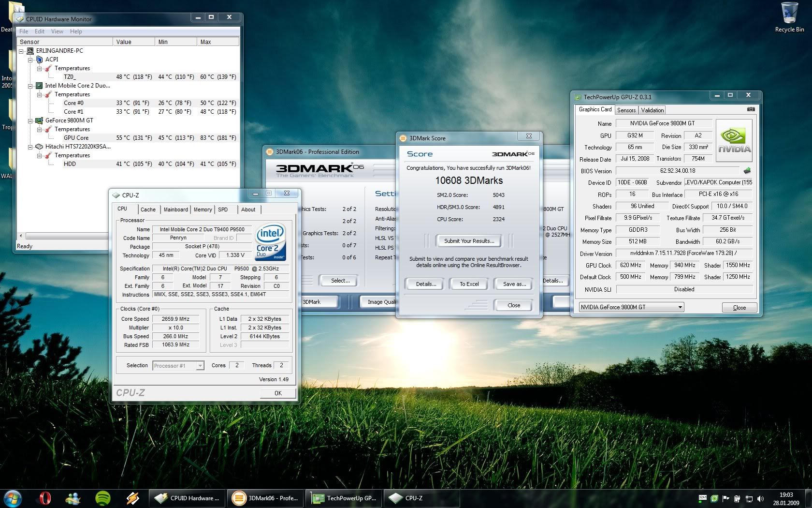The image size is (812, 508).
Task: Click To Excel button
Action: [469, 284]
